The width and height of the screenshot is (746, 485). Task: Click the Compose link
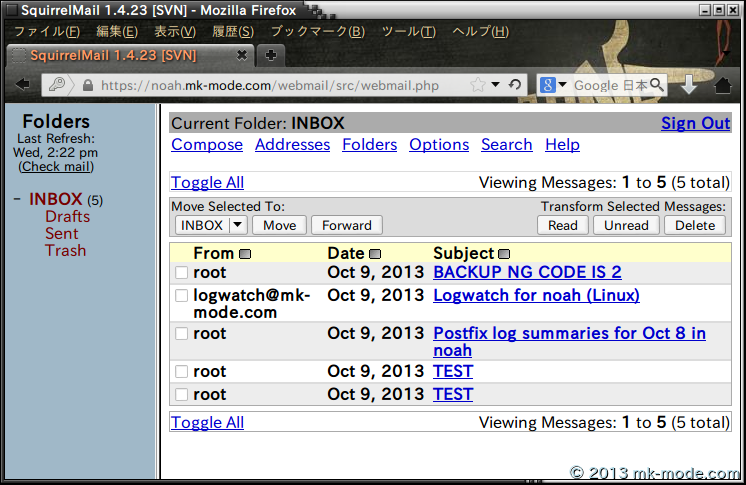[x=207, y=144]
